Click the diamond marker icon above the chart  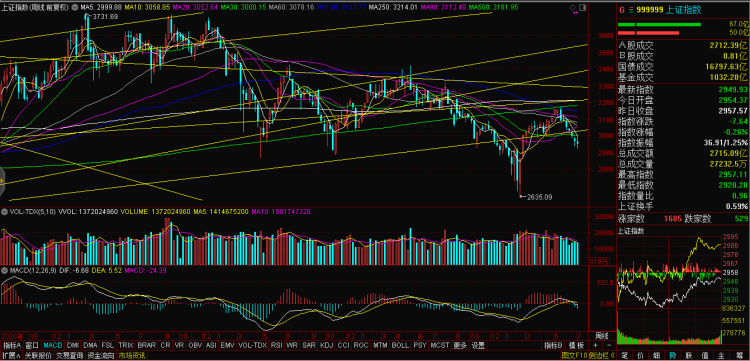click(573, 9)
